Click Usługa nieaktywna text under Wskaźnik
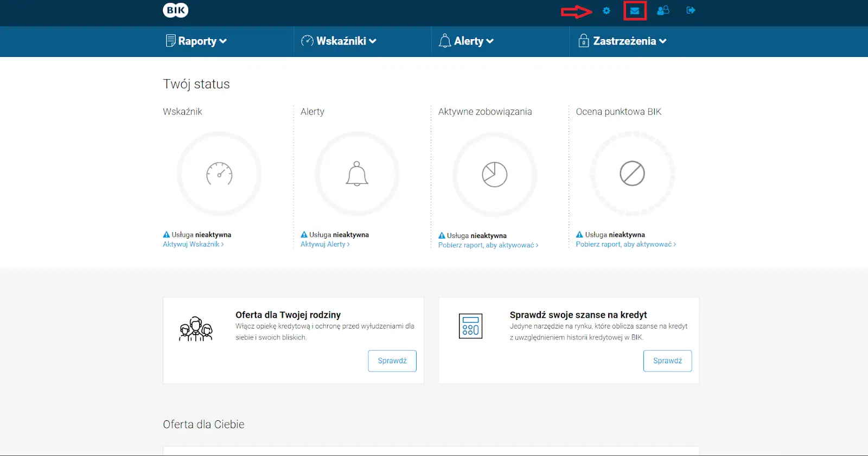868x456 pixels. coord(201,235)
